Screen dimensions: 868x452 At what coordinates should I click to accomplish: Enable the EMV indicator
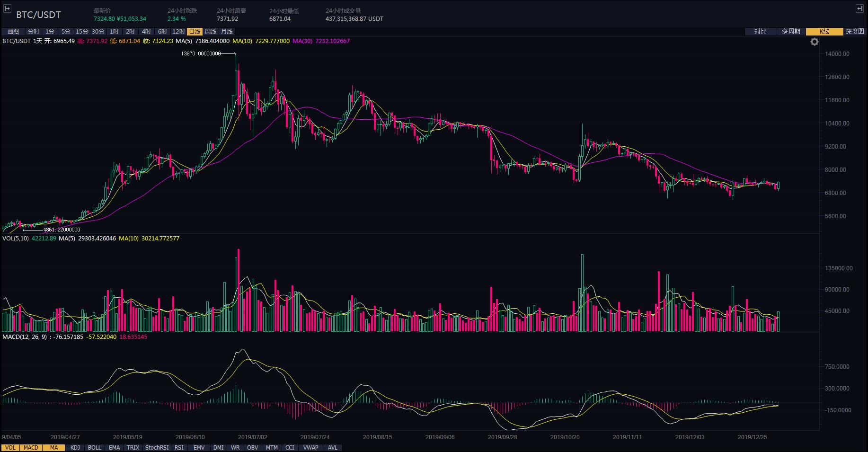pos(199,448)
